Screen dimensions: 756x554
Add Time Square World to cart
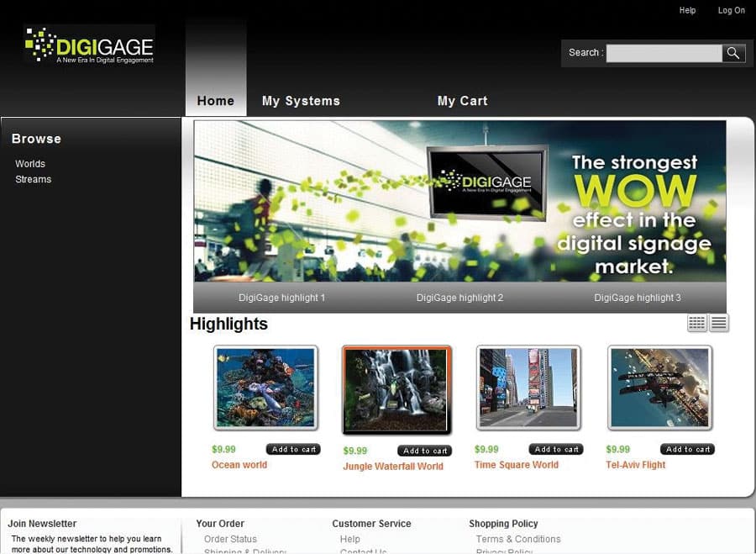(556, 449)
